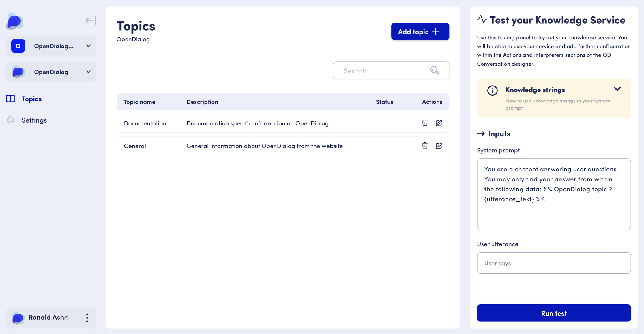Open the OpenDialog knowledge service dropdown
The width and height of the screenshot is (644, 334).
51,72
